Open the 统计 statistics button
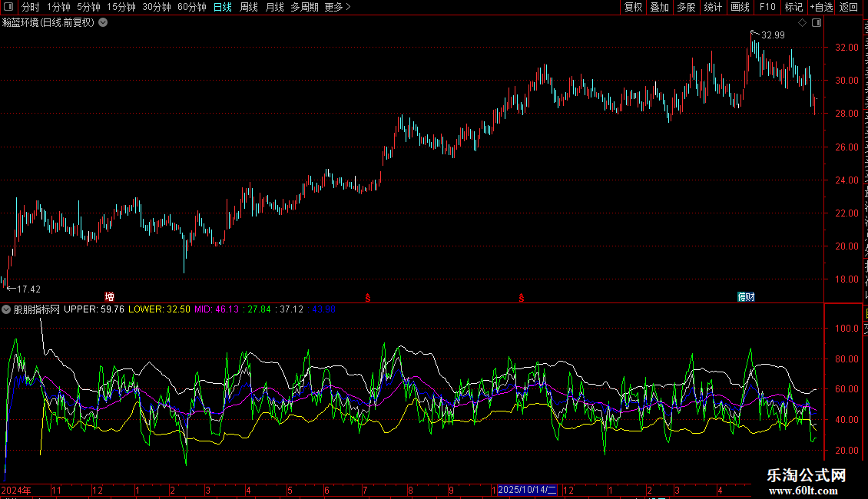Viewport: 868px width, 499px height. [x=713, y=7]
